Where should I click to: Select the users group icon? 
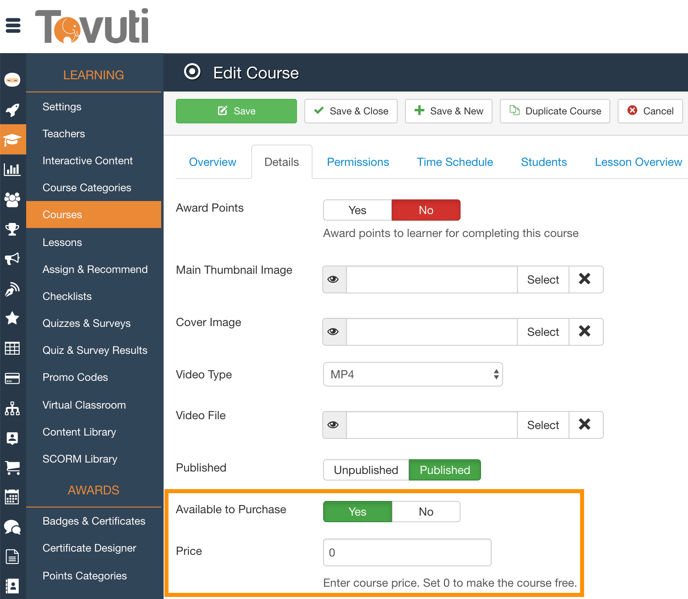12,200
